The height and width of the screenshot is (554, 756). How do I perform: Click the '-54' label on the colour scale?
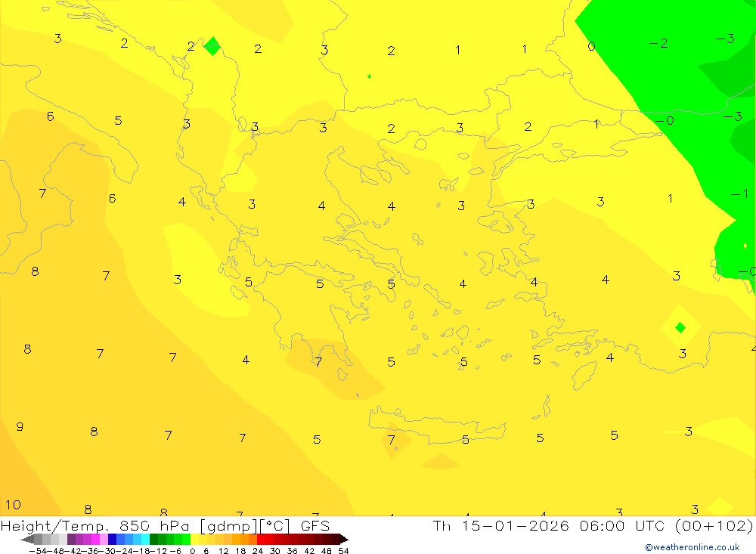[38, 551]
